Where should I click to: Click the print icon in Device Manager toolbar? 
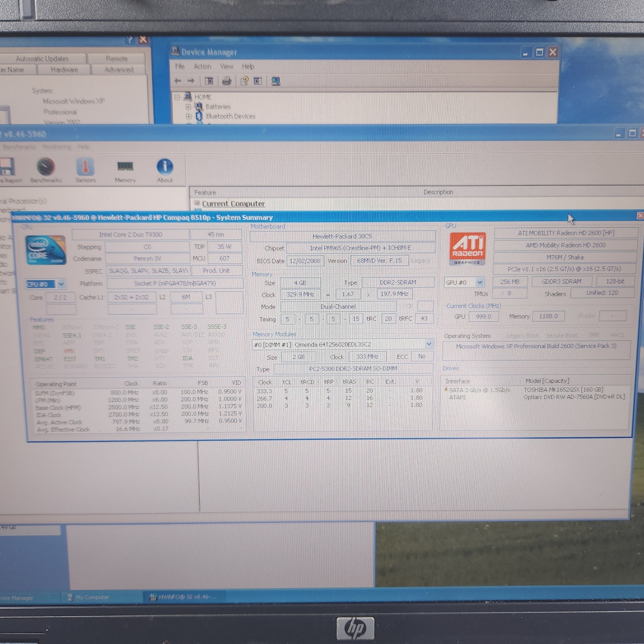[x=227, y=81]
